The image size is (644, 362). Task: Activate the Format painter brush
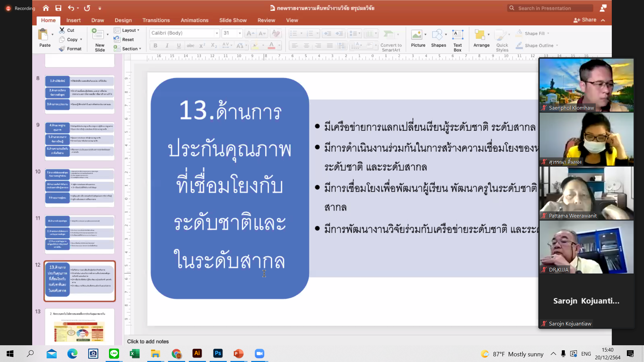pyautogui.click(x=62, y=49)
